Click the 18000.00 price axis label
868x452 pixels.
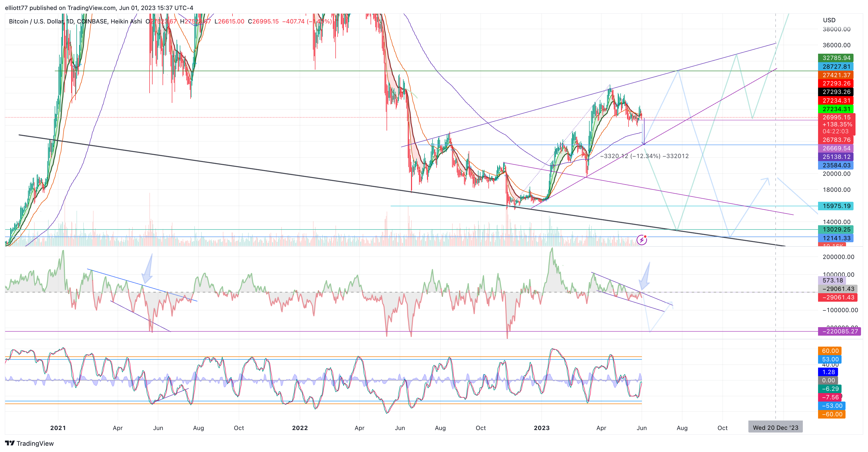tap(836, 190)
